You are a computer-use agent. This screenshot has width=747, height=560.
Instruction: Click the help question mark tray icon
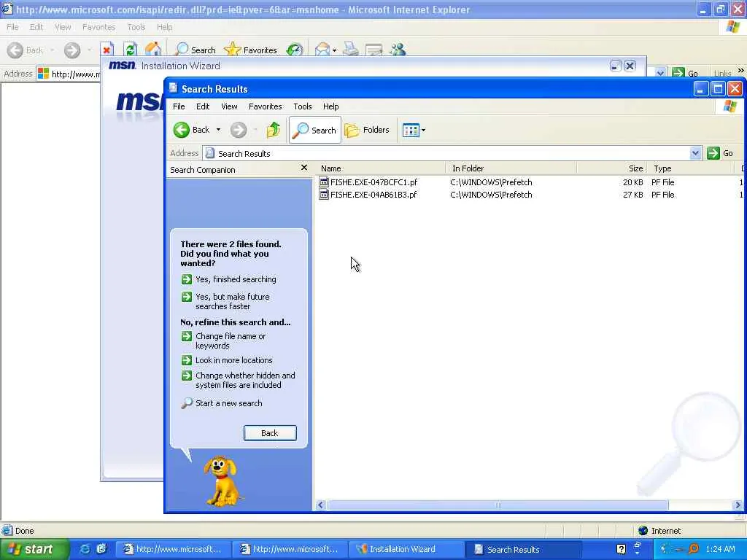tap(621, 549)
